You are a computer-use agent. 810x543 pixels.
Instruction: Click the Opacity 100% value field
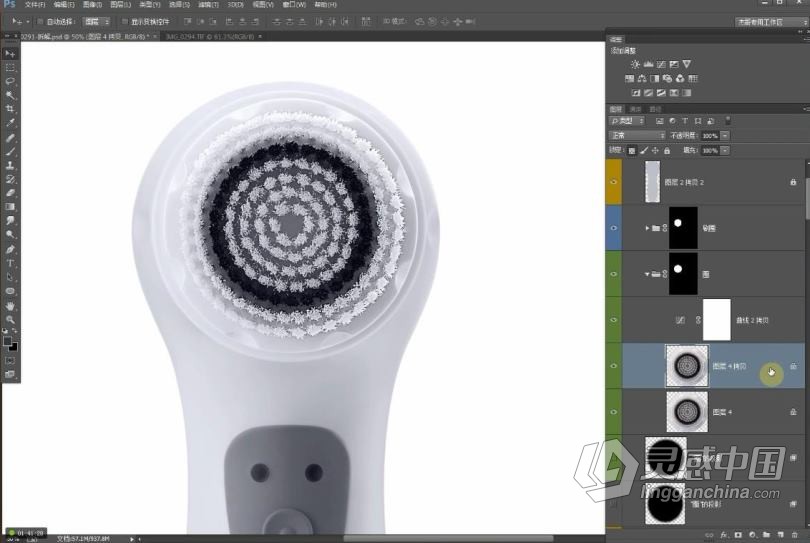point(710,136)
